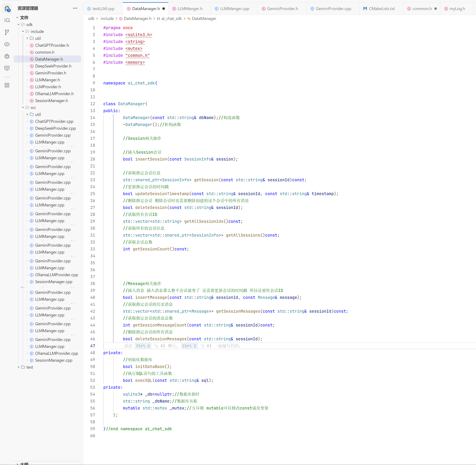The height and width of the screenshot is (465, 476).
Task: Open the Extensions grid icon
Action: [7, 85]
